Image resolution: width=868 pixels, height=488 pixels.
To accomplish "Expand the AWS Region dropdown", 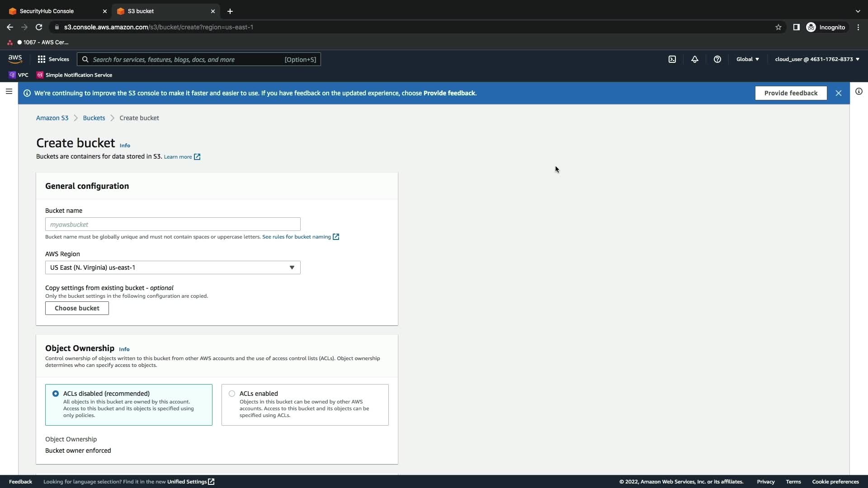I will click(x=173, y=267).
